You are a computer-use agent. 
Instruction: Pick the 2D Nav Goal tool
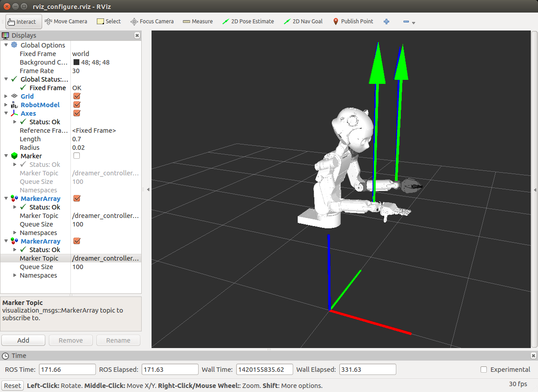pyautogui.click(x=303, y=22)
